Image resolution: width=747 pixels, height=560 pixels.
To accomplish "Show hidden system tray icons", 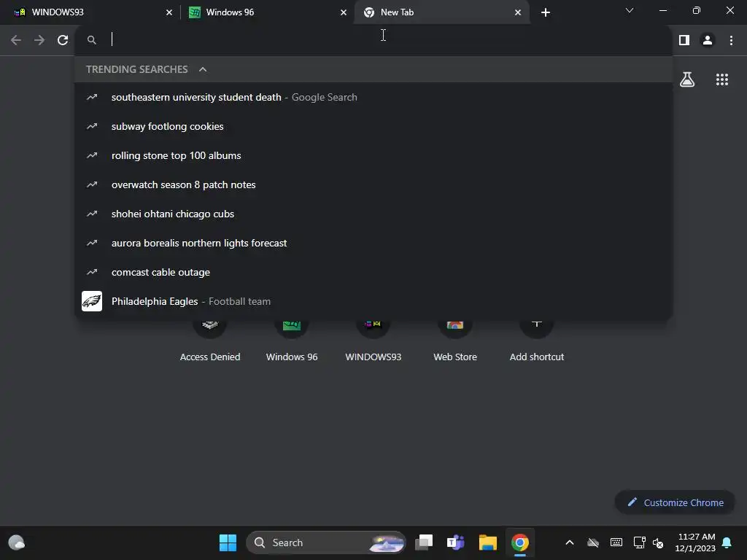I will click(569, 542).
